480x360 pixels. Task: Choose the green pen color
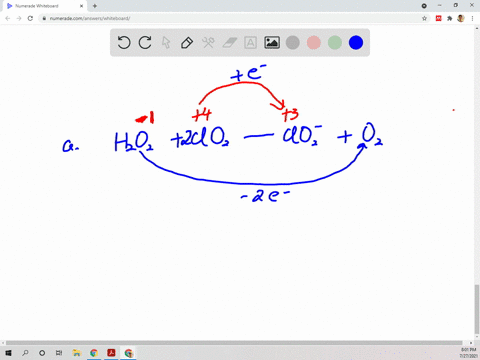click(335, 43)
